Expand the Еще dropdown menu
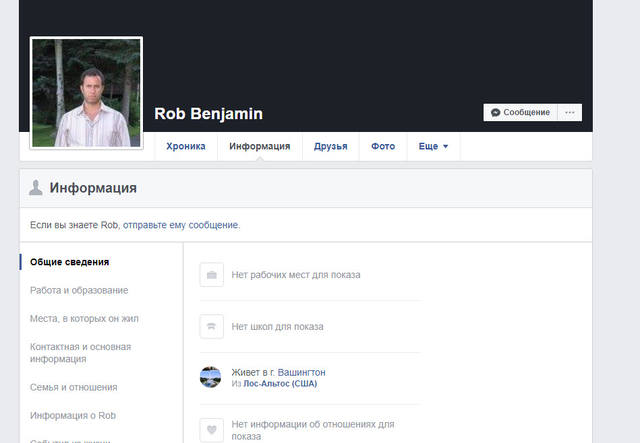Image resolution: width=640 pixels, height=443 pixels. pyautogui.click(x=433, y=146)
